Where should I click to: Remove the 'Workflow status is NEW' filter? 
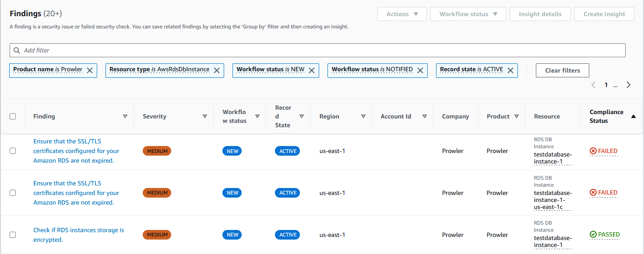[x=311, y=70]
